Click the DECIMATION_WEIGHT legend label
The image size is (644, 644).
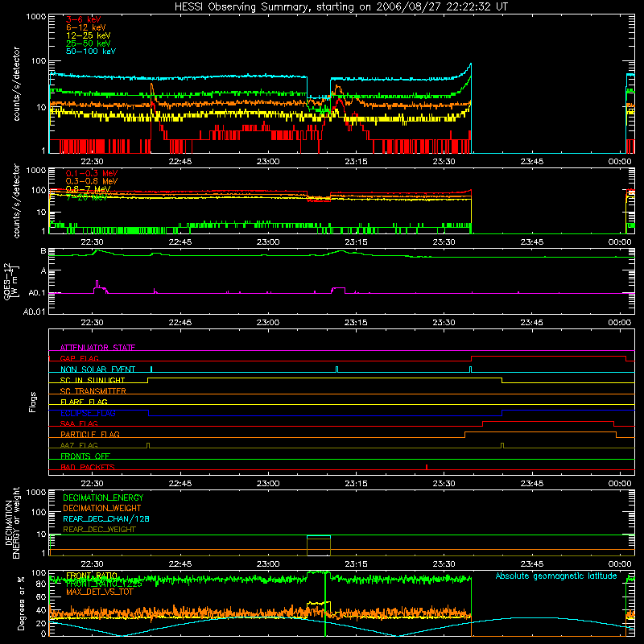(102, 508)
